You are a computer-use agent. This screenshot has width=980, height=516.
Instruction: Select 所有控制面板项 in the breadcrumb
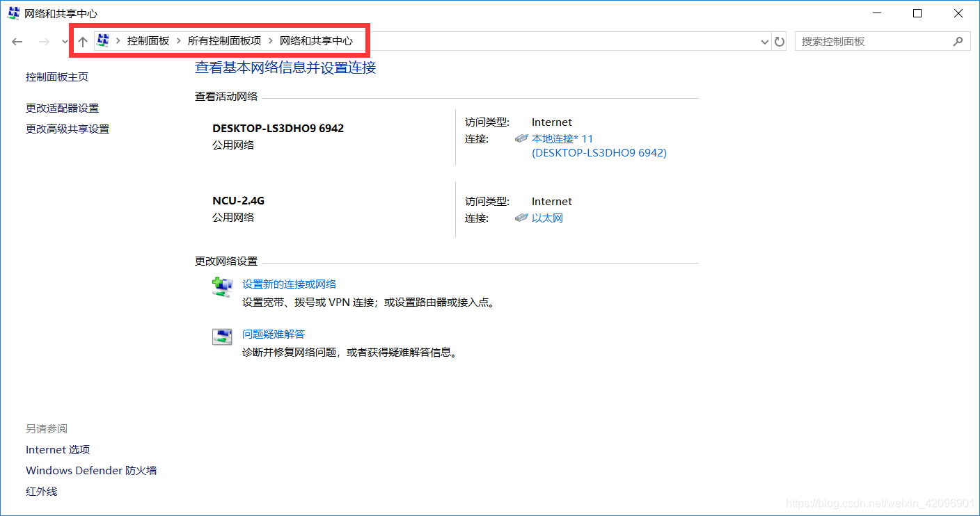(224, 40)
